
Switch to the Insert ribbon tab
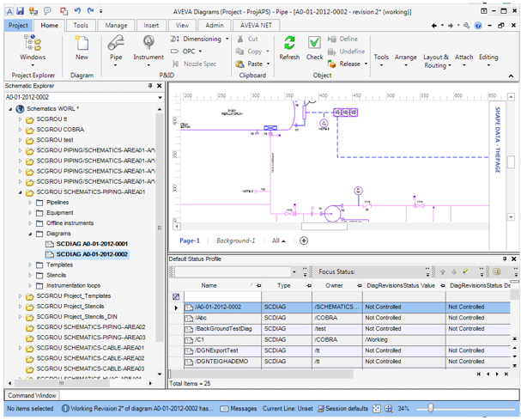(151, 25)
